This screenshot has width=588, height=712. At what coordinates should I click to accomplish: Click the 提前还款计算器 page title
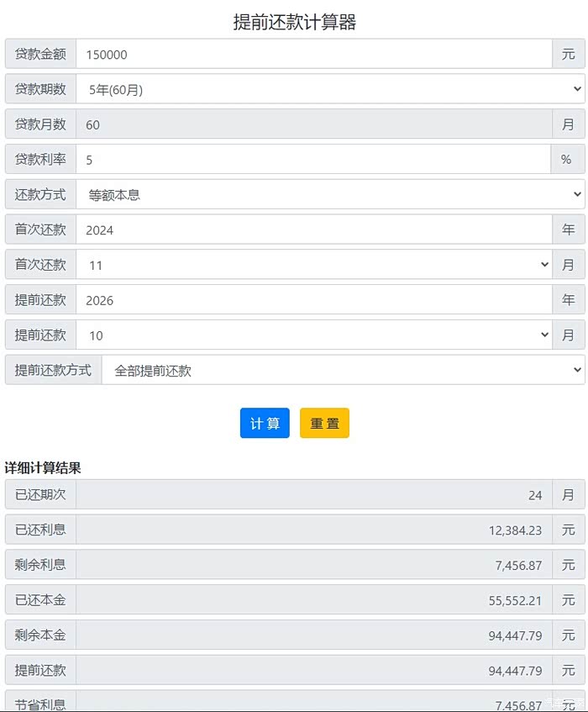(295, 23)
